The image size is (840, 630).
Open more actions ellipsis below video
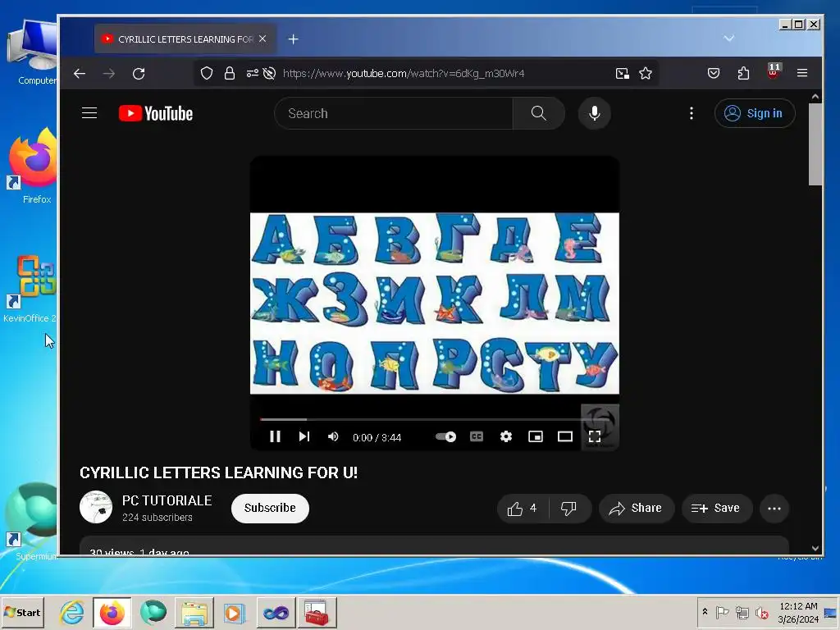pyautogui.click(x=774, y=509)
